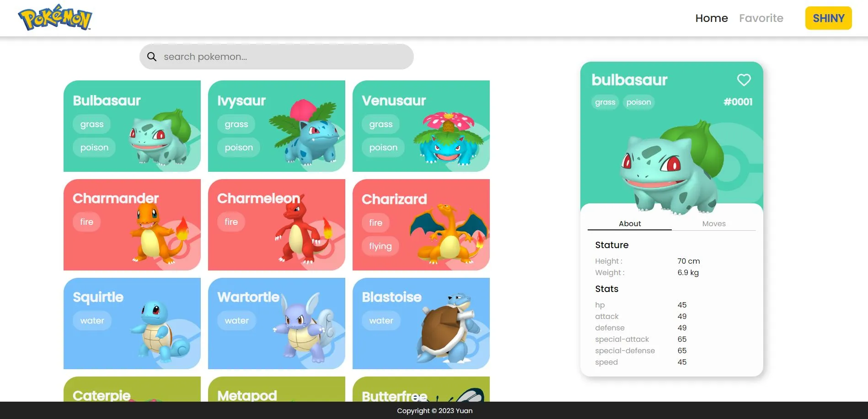This screenshot has height=419, width=868.
Task: Select the Charmeleon card
Action: pyautogui.click(x=276, y=225)
